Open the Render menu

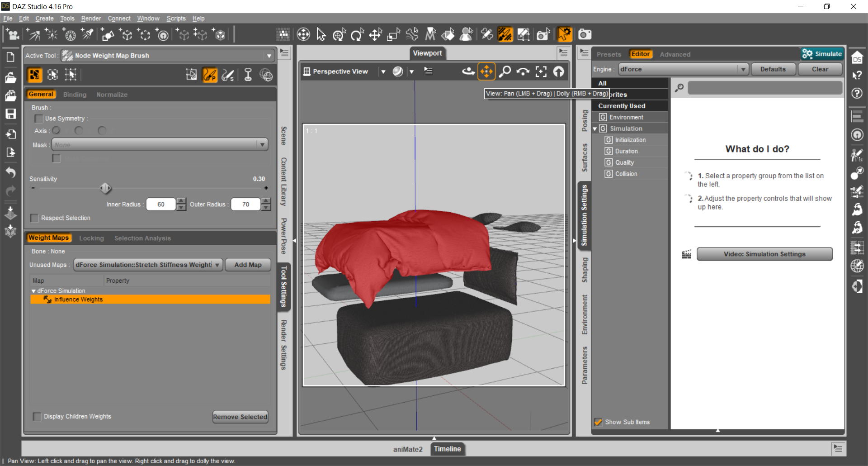[91, 19]
